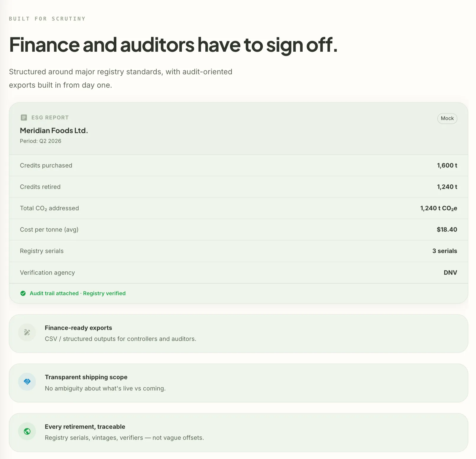
Task: Select the Credits purchased row
Action: [x=239, y=165]
